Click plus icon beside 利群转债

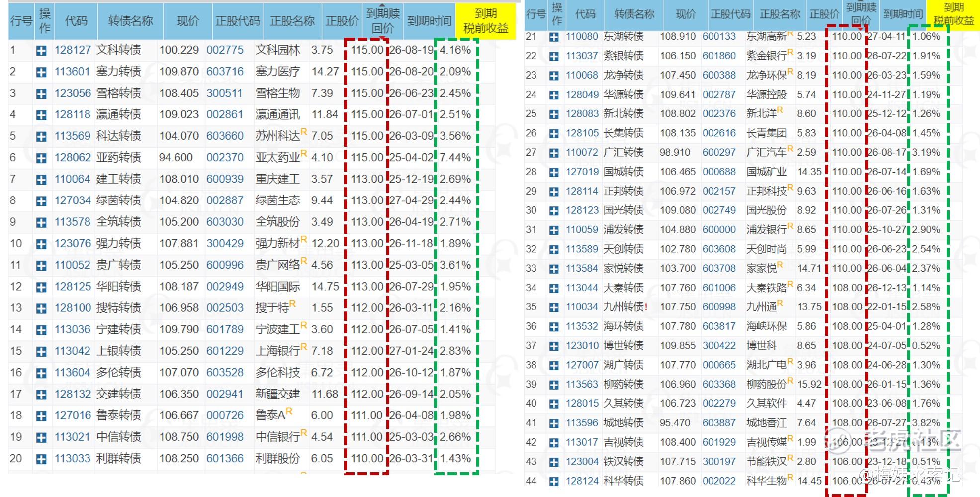click(41, 459)
